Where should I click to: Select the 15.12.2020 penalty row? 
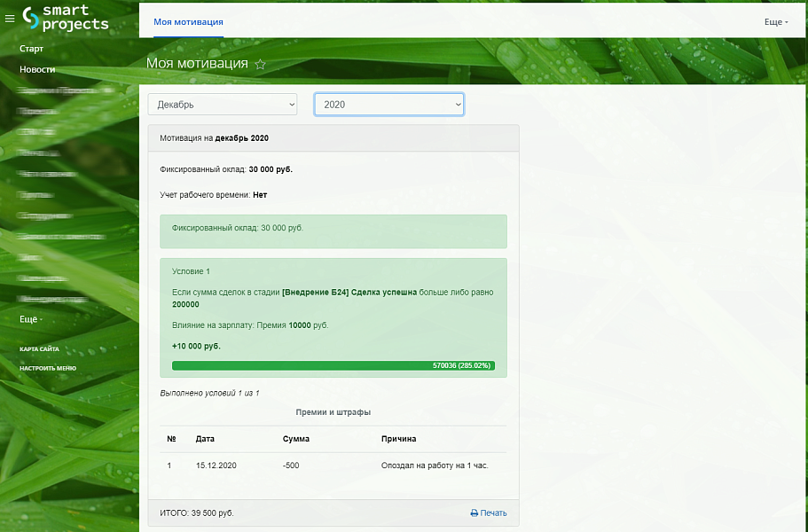tap(333, 465)
